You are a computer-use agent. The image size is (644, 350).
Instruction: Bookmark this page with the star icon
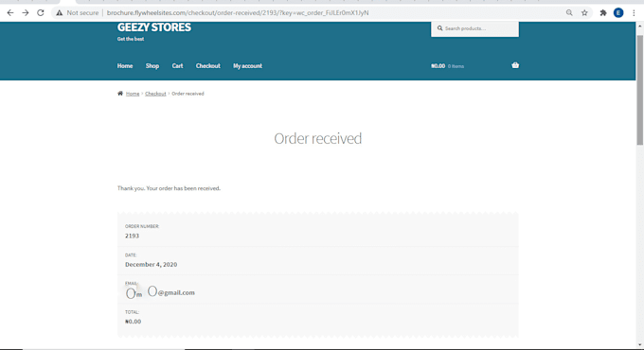coord(584,12)
